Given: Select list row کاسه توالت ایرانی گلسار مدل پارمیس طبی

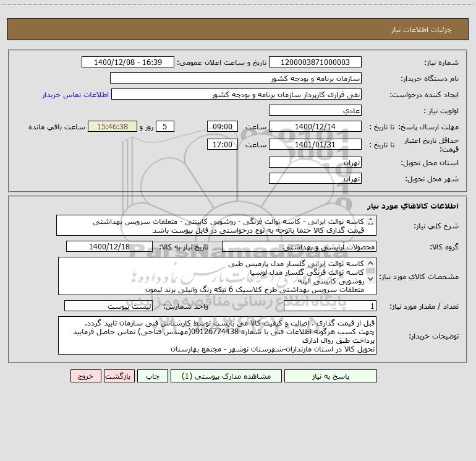Looking at the screenshot, I should pos(296,264).
